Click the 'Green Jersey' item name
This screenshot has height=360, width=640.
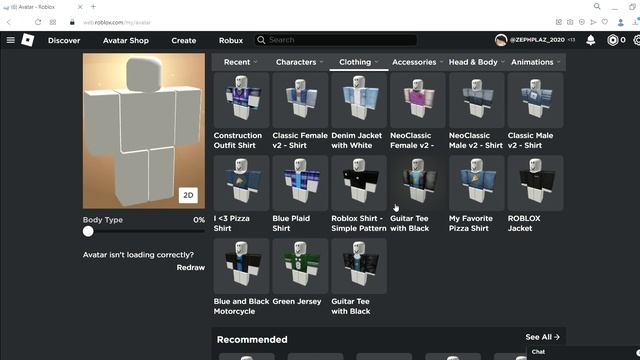[x=297, y=301]
